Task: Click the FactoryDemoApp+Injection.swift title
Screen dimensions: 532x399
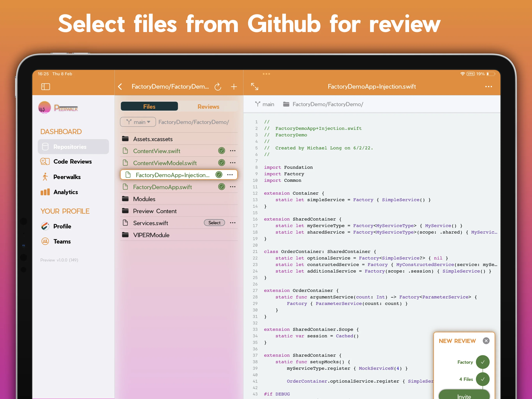Action: tap(372, 86)
